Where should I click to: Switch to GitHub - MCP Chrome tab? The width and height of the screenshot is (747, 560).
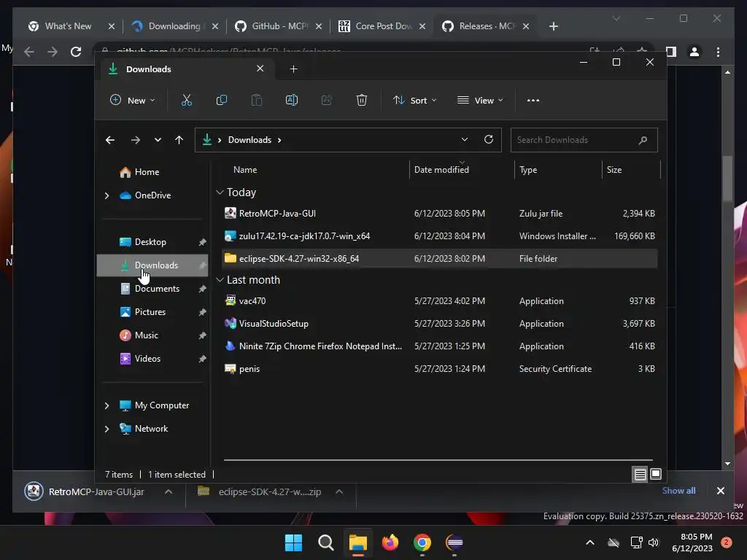pos(278,26)
